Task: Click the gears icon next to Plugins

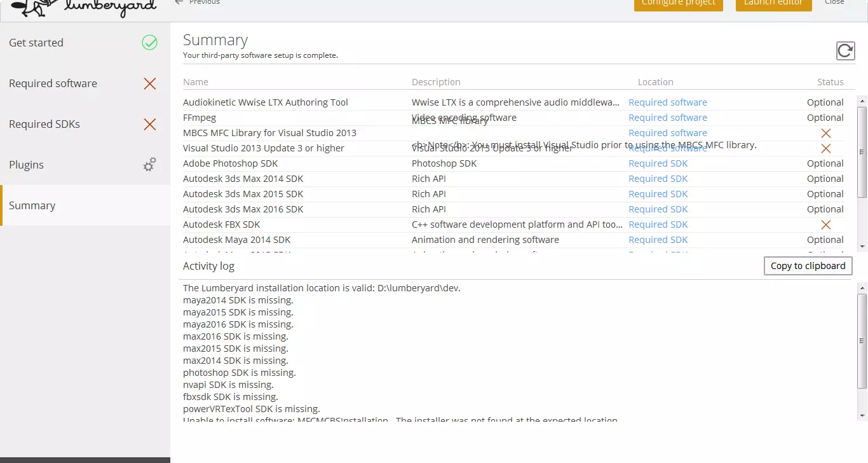Action: 149,165
